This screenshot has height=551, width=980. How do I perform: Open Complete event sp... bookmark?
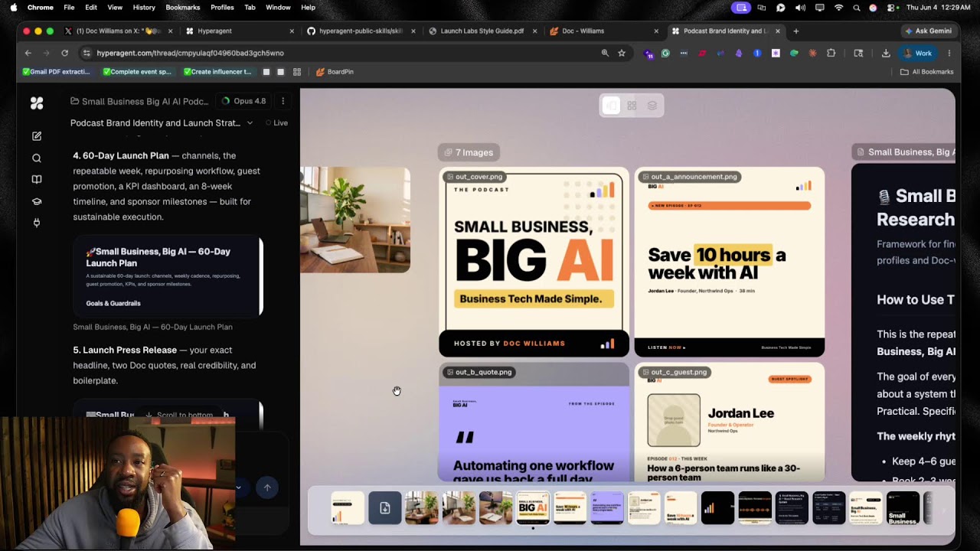(137, 72)
